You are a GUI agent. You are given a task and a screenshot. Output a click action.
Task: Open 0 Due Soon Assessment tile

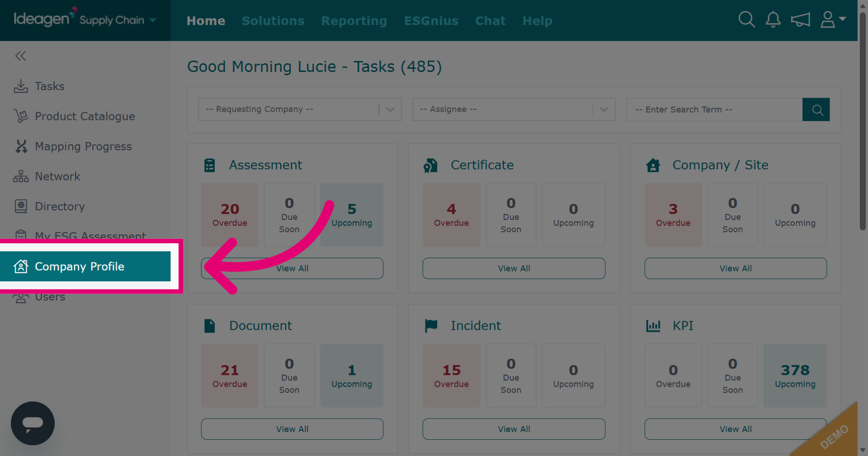click(x=289, y=215)
